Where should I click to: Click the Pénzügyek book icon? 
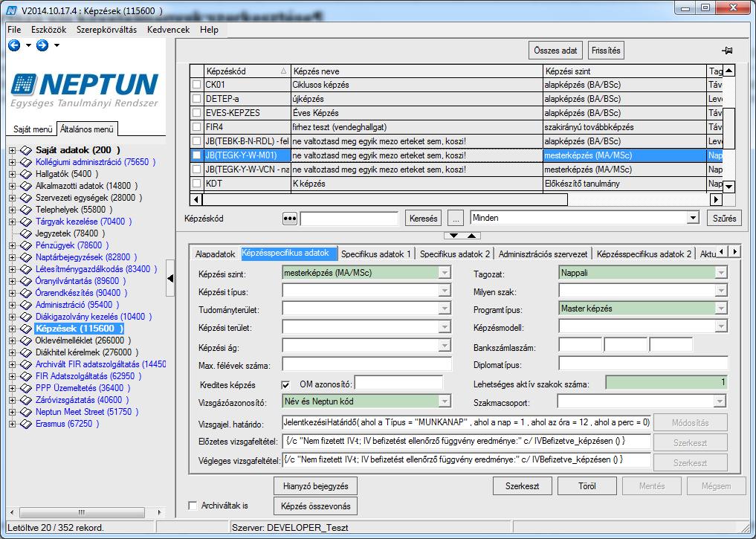click(x=26, y=245)
